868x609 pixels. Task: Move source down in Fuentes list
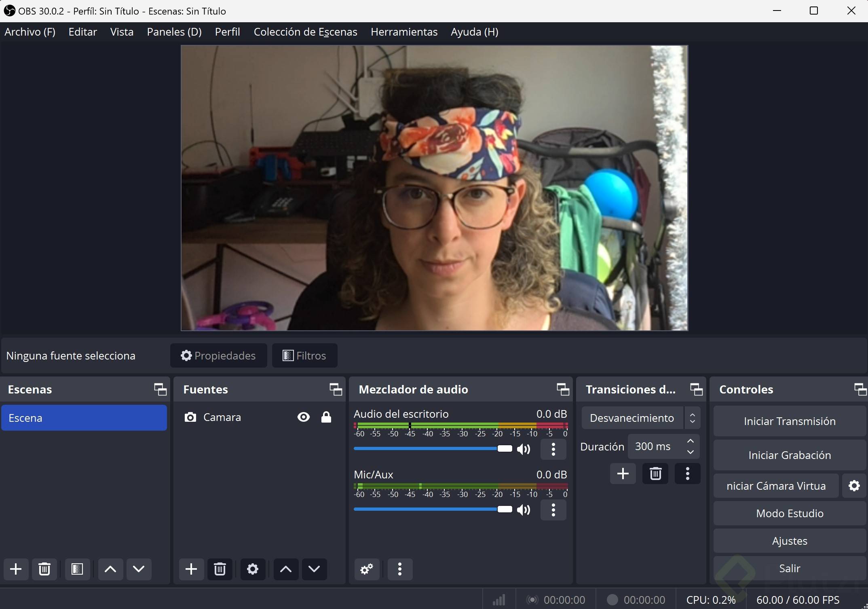coord(314,569)
